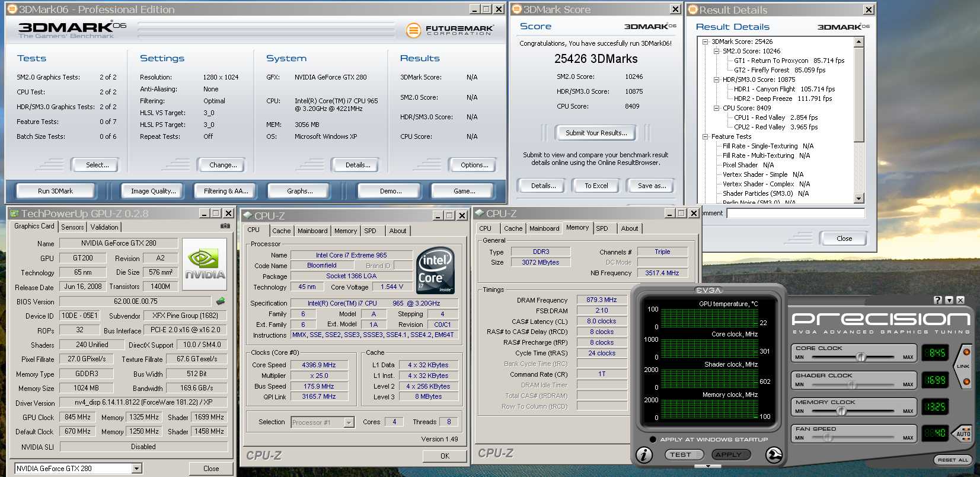Open the GPU selection dropdown in GPU-Z
Image resolution: width=980 pixels, height=477 pixels.
137,469
